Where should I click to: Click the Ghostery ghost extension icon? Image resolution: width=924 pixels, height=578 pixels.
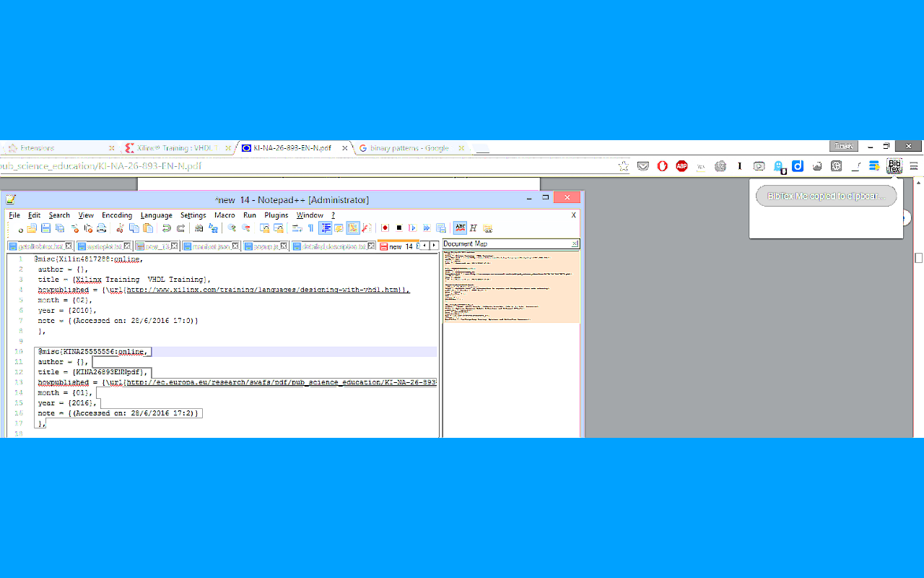click(780, 167)
